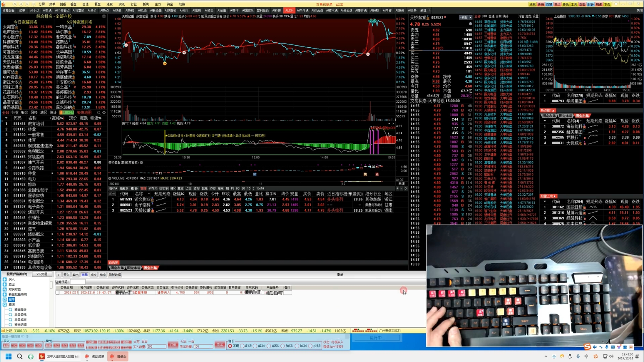Open the 选股 menu
The image size is (644, 362).
pos(109,4)
